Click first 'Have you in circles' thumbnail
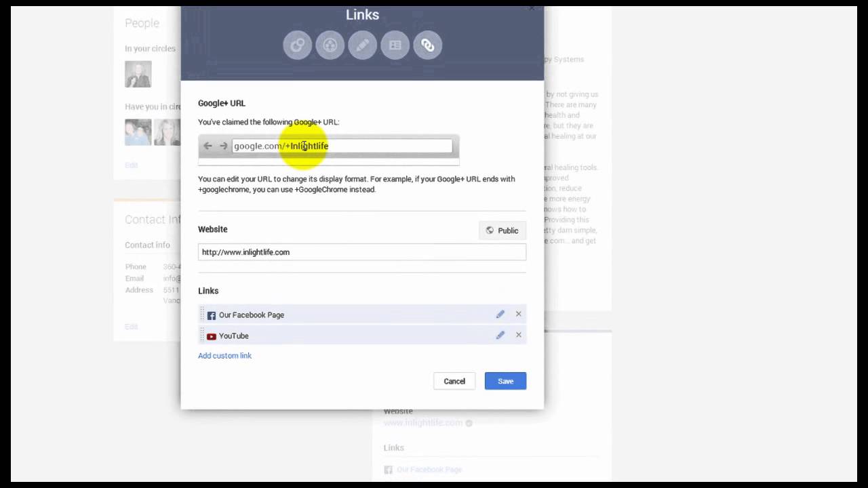 (x=138, y=132)
